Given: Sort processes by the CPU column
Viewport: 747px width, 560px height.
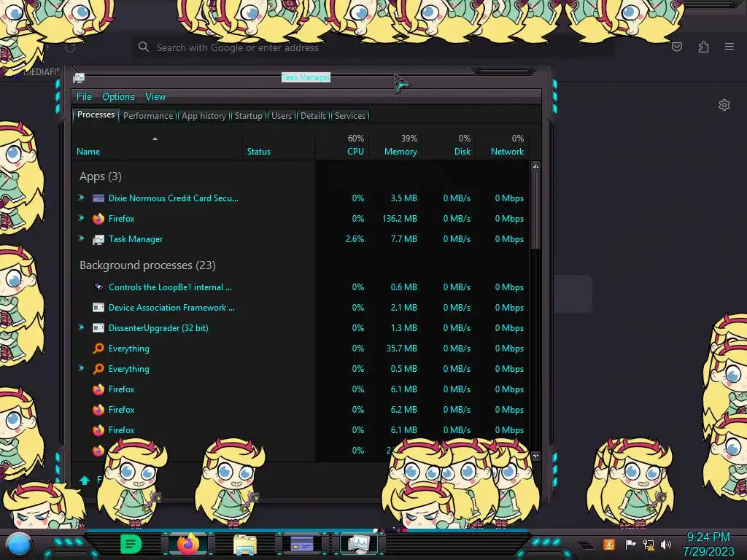Looking at the screenshot, I should 342,145.
